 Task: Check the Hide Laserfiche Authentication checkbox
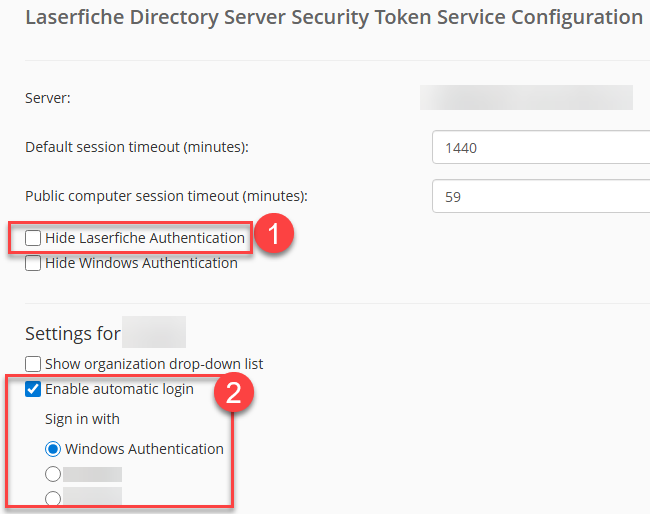(x=34, y=238)
